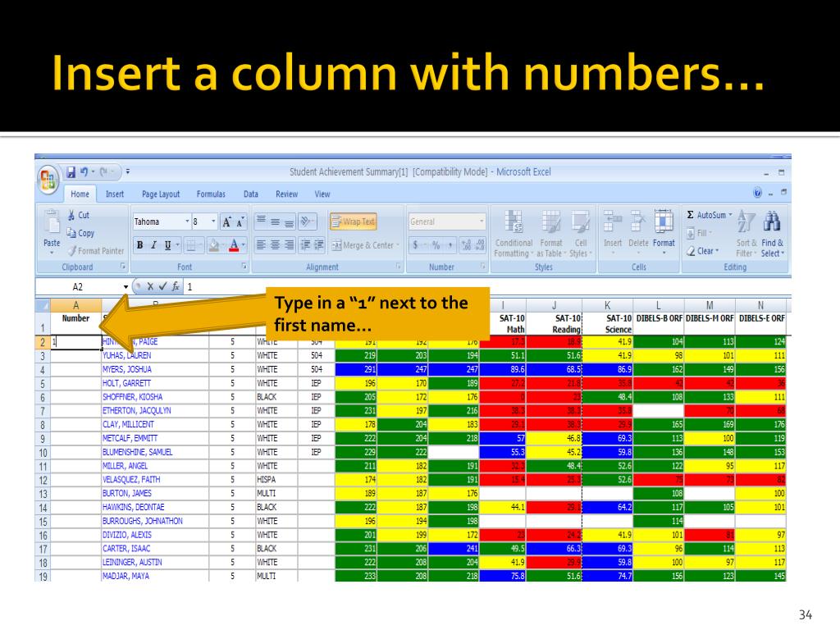
Task: Click the insert function fx button
Action: pos(176,286)
